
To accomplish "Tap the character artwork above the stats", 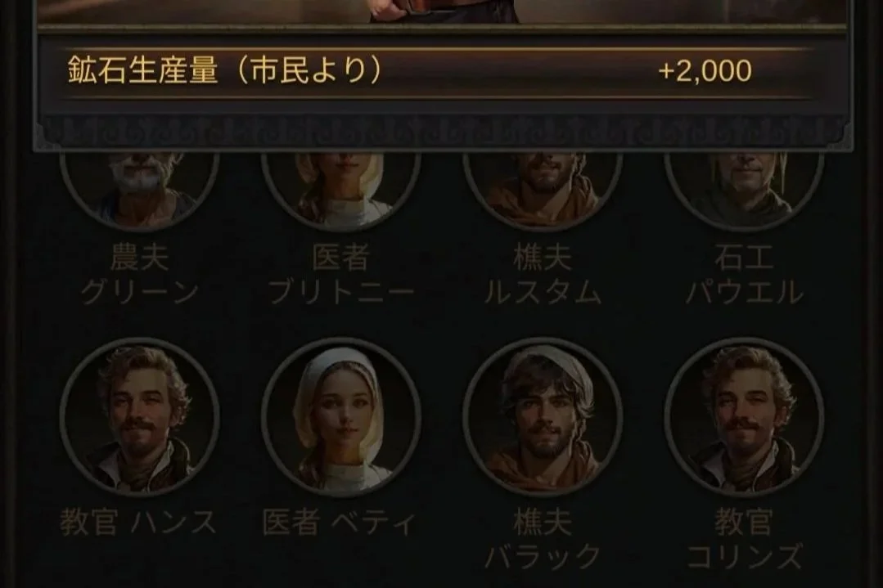I will click(442, 11).
